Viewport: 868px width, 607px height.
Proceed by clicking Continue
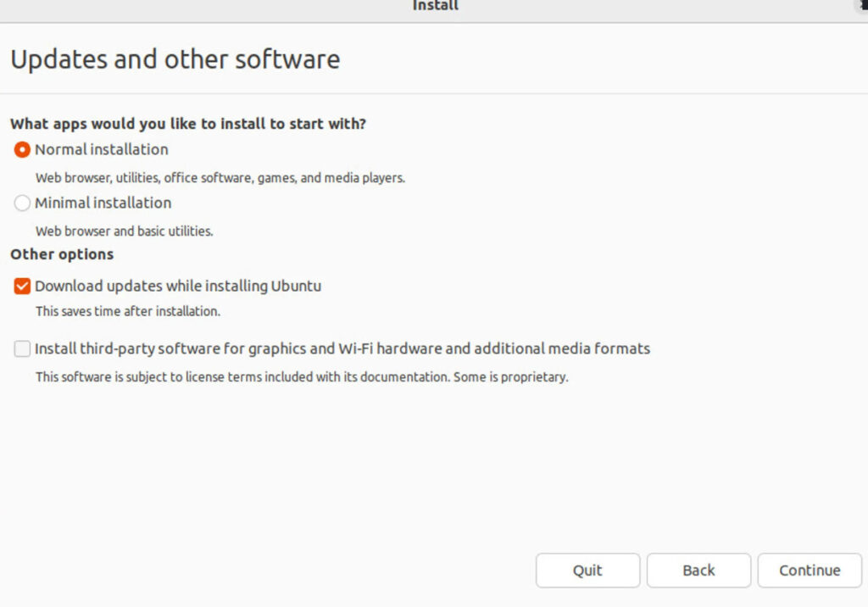point(810,571)
